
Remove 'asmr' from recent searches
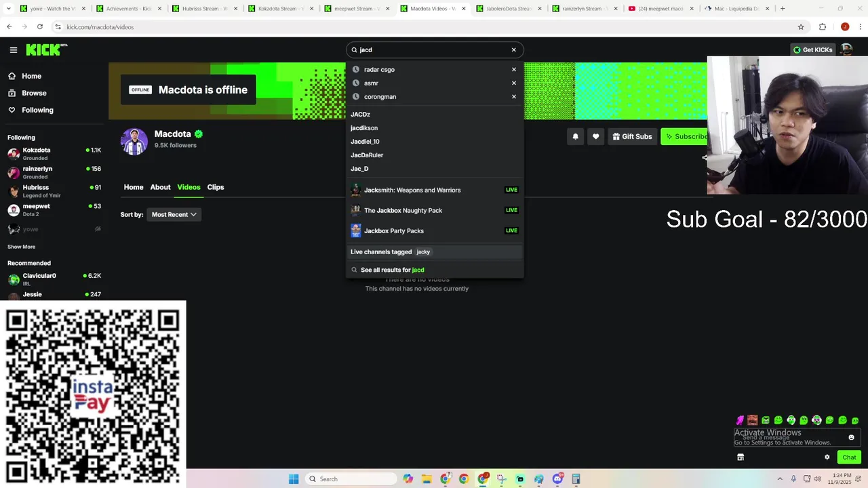click(513, 83)
